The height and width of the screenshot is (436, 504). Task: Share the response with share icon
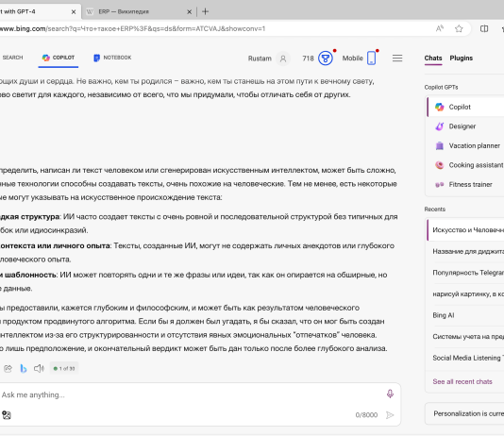tap(8, 369)
